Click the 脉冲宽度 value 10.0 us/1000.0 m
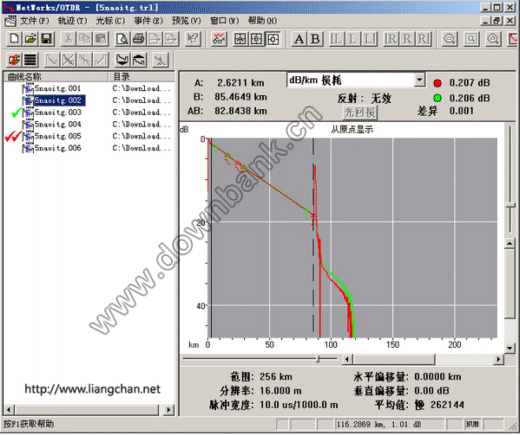 299,405
